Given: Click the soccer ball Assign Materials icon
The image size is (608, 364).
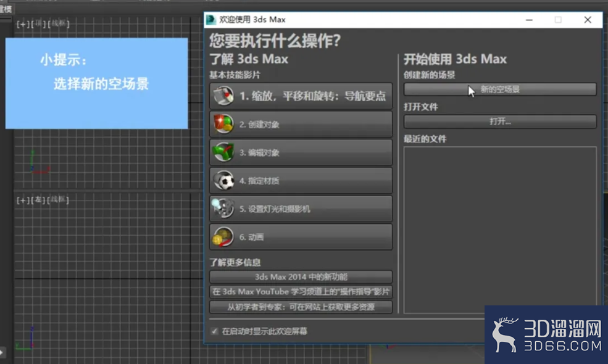Looking at the screenshot, I should click(x=223, y=180).
